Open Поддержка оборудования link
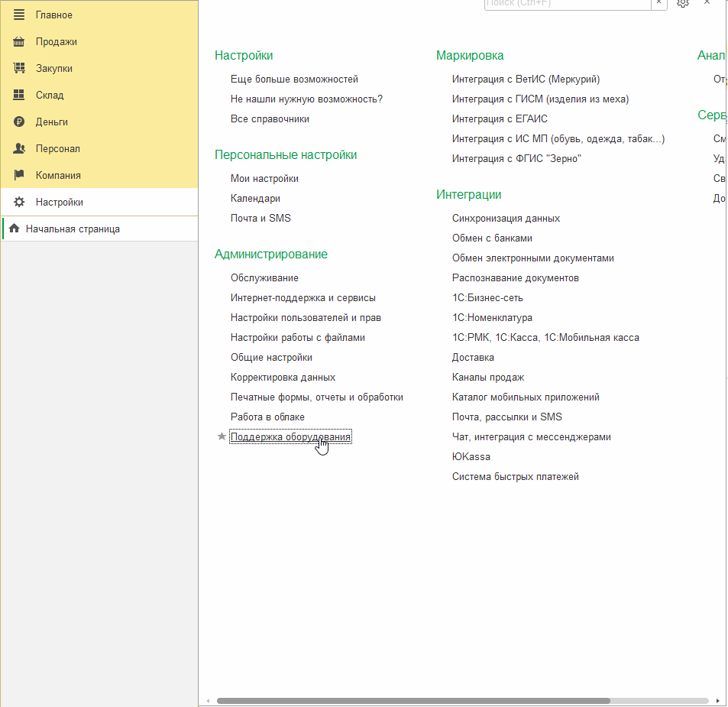This screenshot has width=728, height=707. pyautogui.click(x=290, y=436)
